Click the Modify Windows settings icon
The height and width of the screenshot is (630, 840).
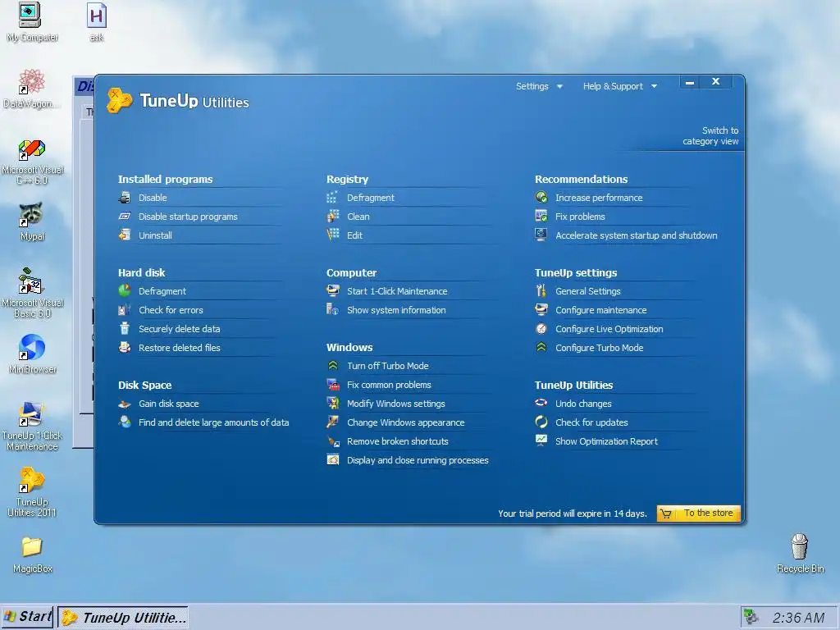click(x=333, y=404)
